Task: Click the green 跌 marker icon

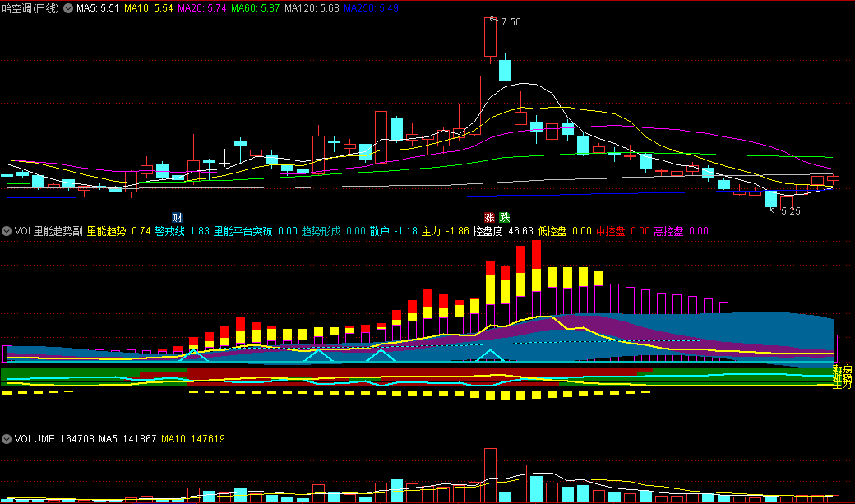Action: [505, 218]
